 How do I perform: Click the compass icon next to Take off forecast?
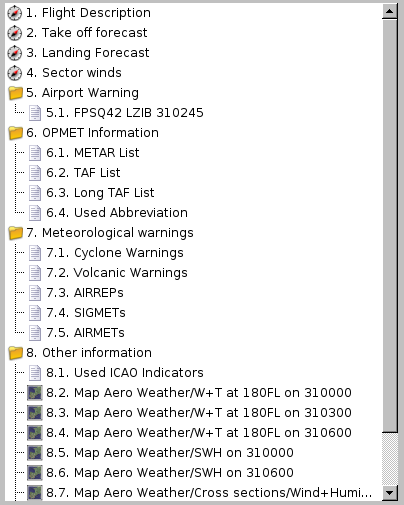coord(15,33)
